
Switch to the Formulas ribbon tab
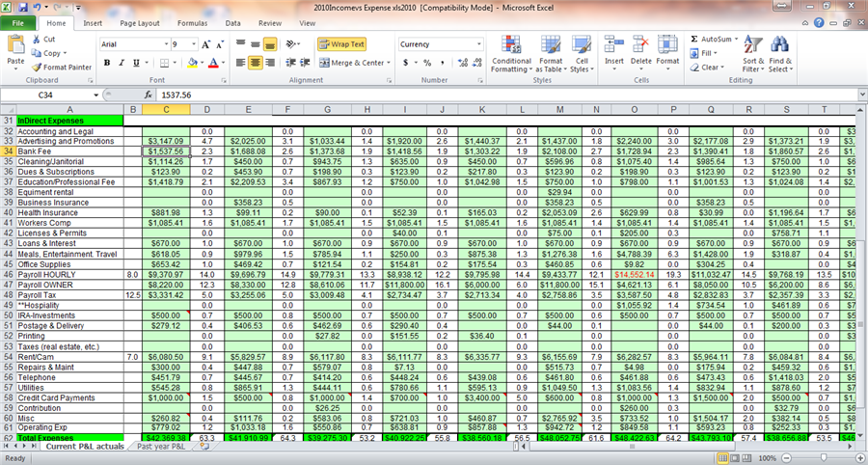click(192, 22)
